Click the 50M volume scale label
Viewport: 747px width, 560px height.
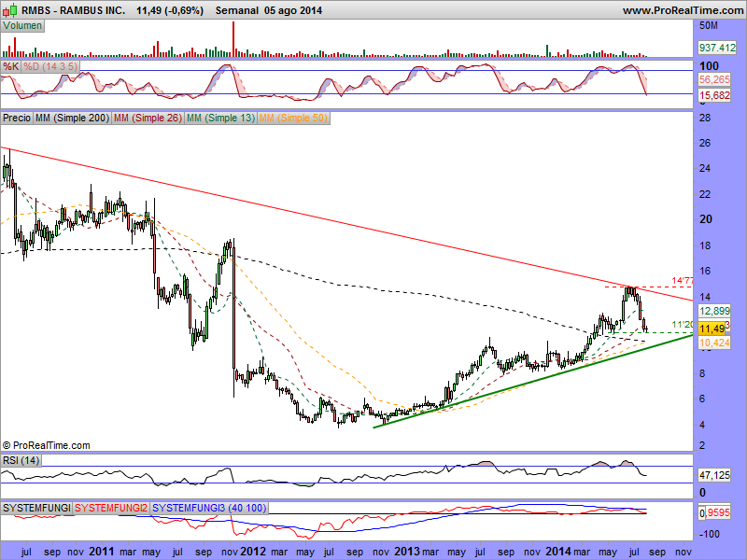pos(709,25)
